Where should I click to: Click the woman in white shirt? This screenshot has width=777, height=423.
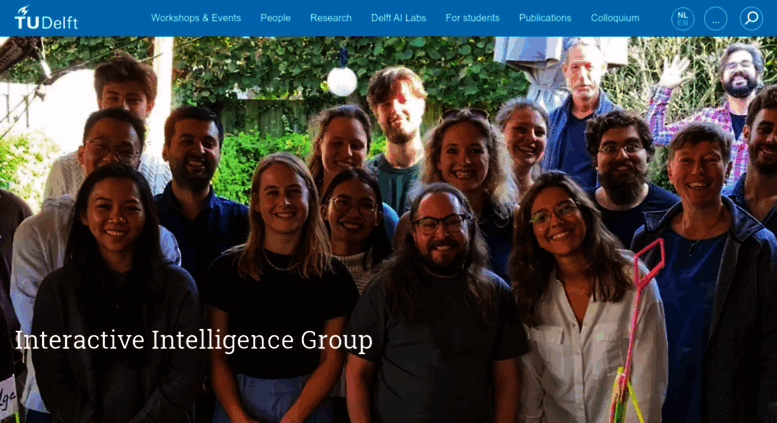585,302
